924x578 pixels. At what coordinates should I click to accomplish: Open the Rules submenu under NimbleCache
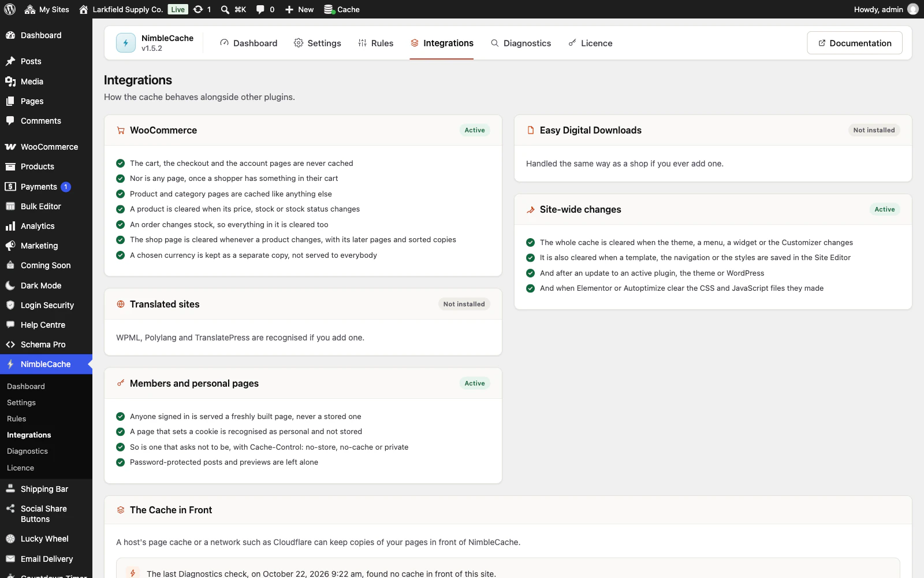(x=46, y=419)
